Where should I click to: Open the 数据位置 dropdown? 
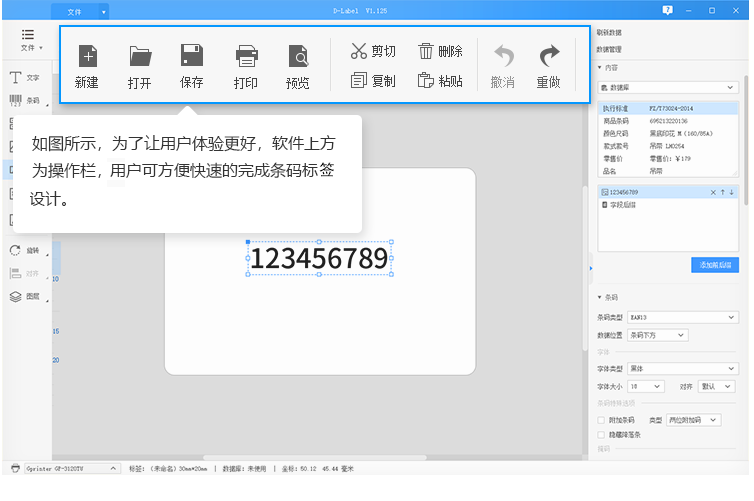click(x=657, y=335)
